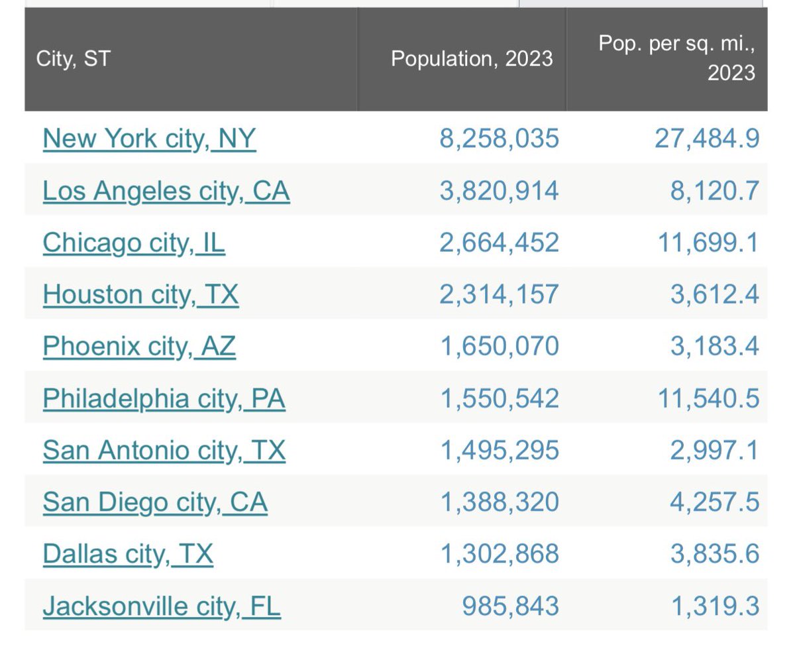Open the Houston city, TX link
Viewport: 795px width, 672px height.
click(140, 294)
